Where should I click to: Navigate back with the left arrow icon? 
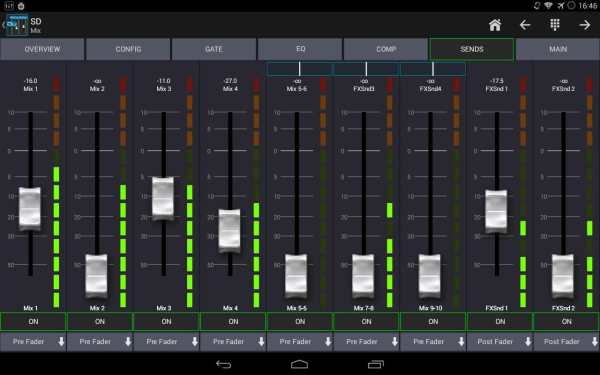525,25
